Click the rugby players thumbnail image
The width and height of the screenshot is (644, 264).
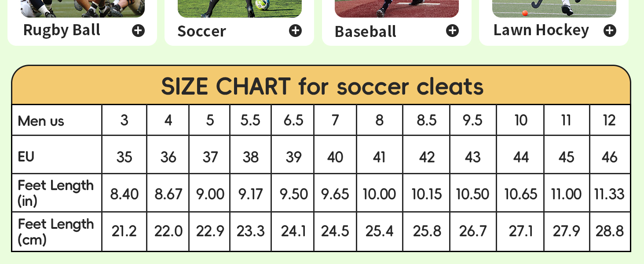click(x=82, y=8)
